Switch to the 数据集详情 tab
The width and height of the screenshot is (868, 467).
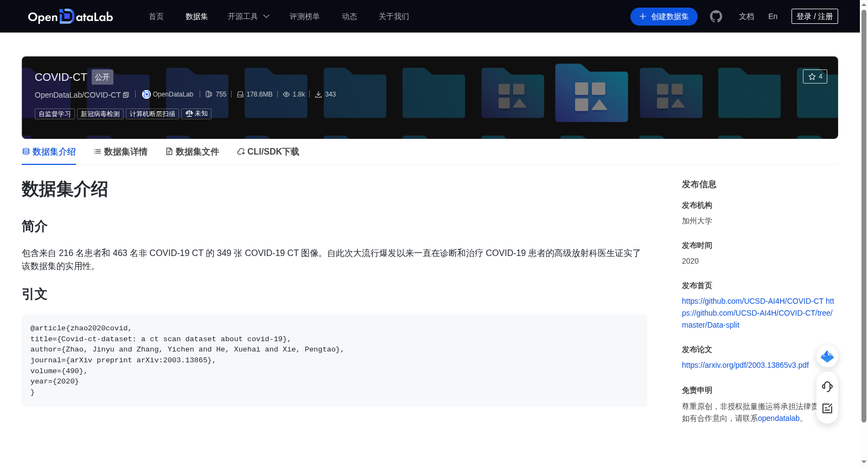coord(120,152)
